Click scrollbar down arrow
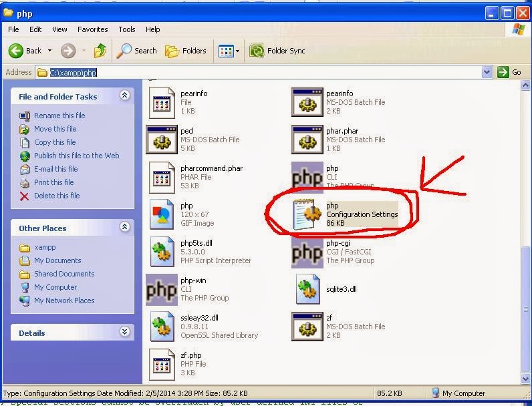 pyautogui.click(x=525, y=379)
